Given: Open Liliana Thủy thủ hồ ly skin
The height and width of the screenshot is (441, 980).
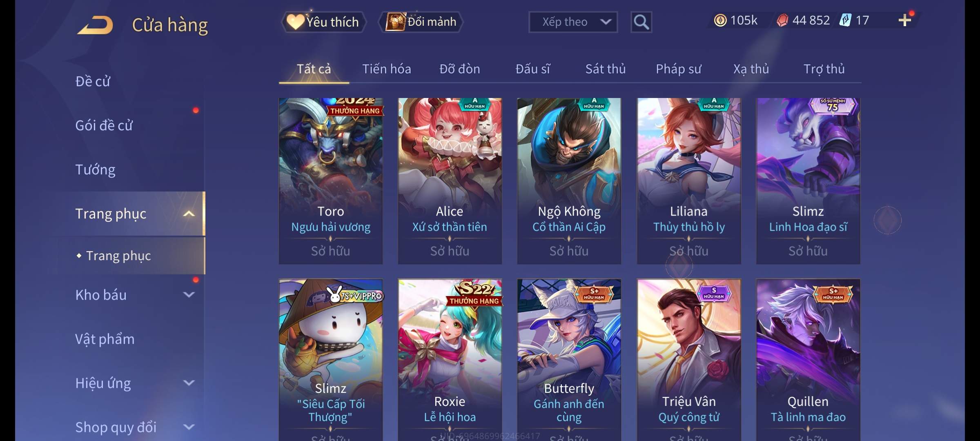Looking at the screenshot, I should [689, 181].
